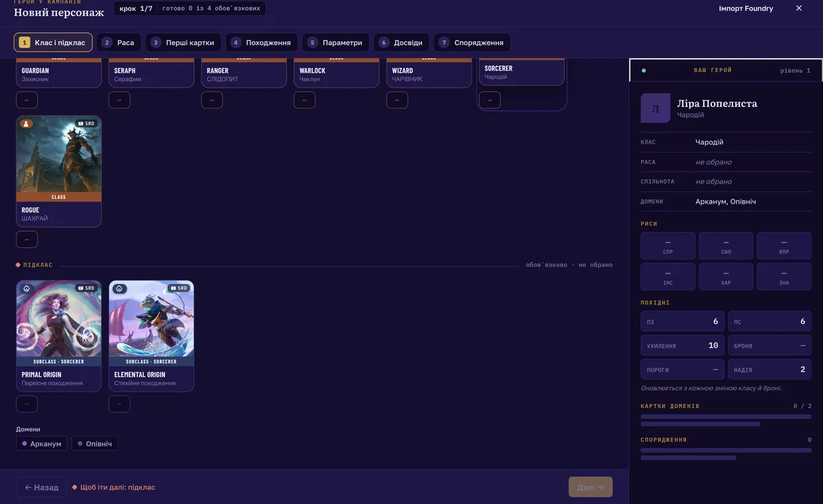823x504 pixels.
Task: Click the green status dot beside ВАШ ГЕРОЙ
Action: coord(643,70)
